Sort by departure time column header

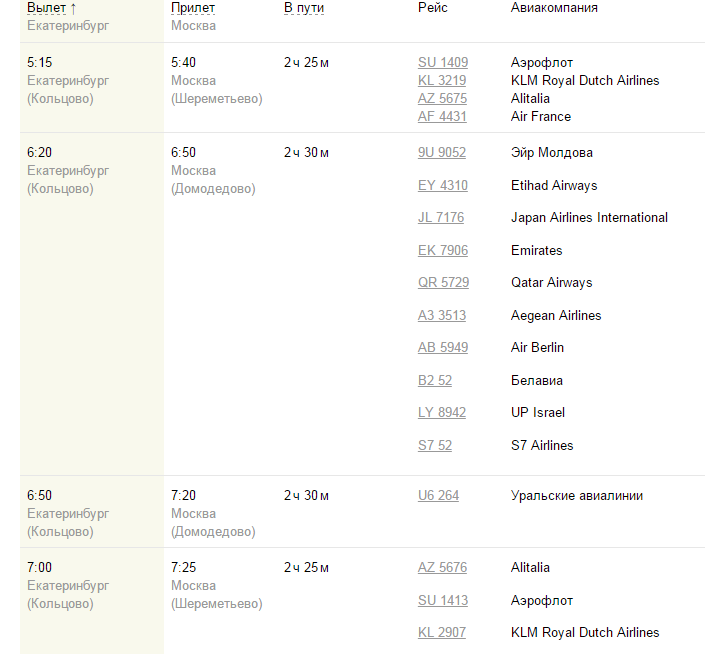point(47,8)
